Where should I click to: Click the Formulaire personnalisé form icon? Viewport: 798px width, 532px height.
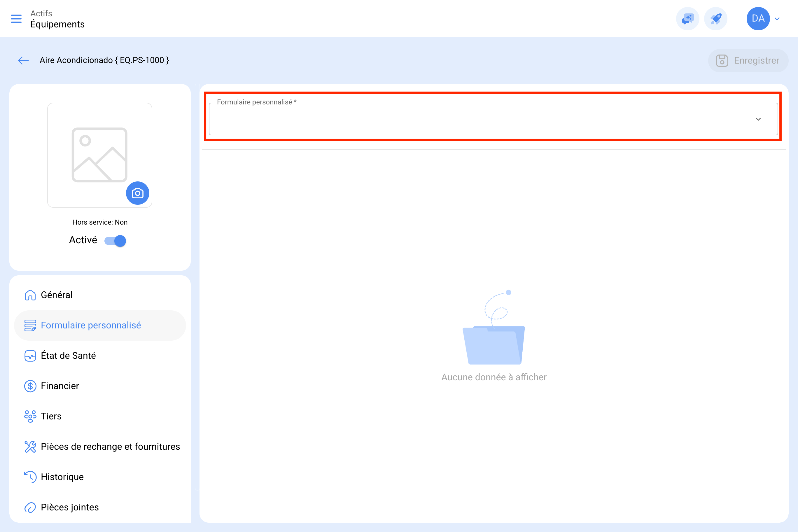coord(30,325)
